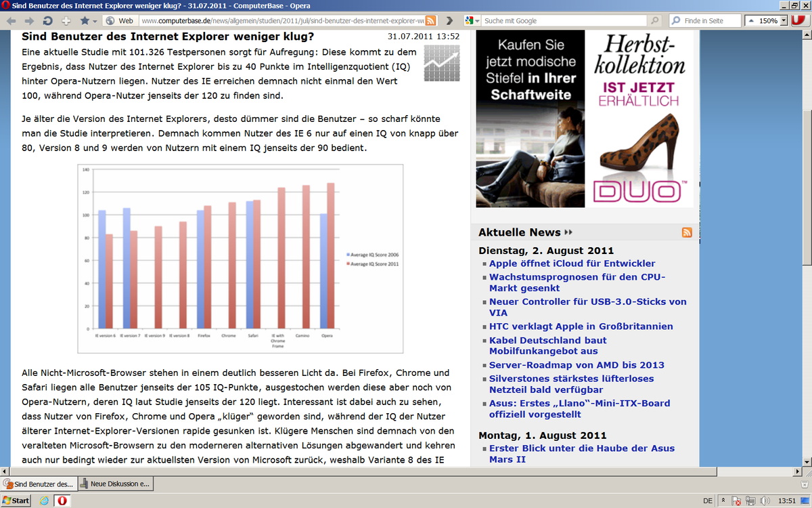The image size is (812, 508).
Task: Click the Web globe badge in address bar
Action: point(120,21)
